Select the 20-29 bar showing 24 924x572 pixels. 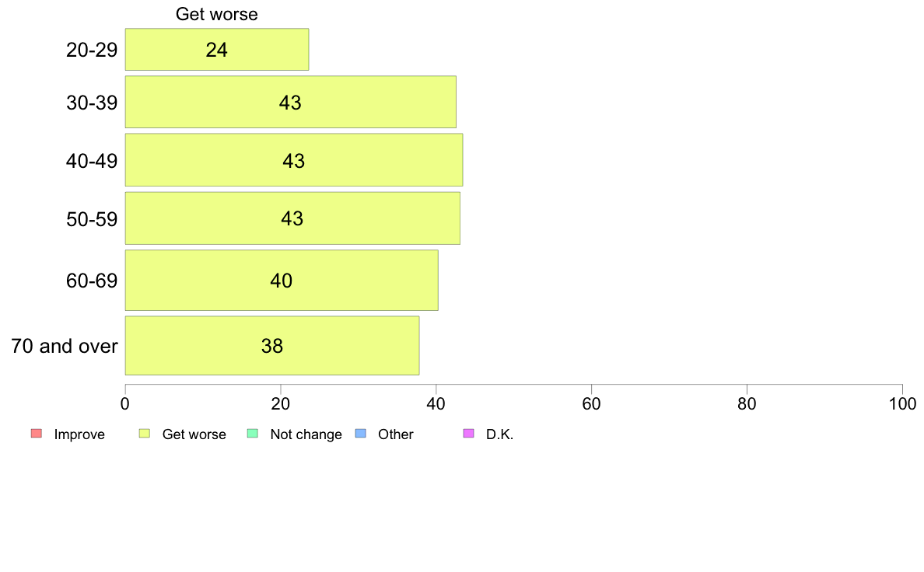(x=217, y=50)
